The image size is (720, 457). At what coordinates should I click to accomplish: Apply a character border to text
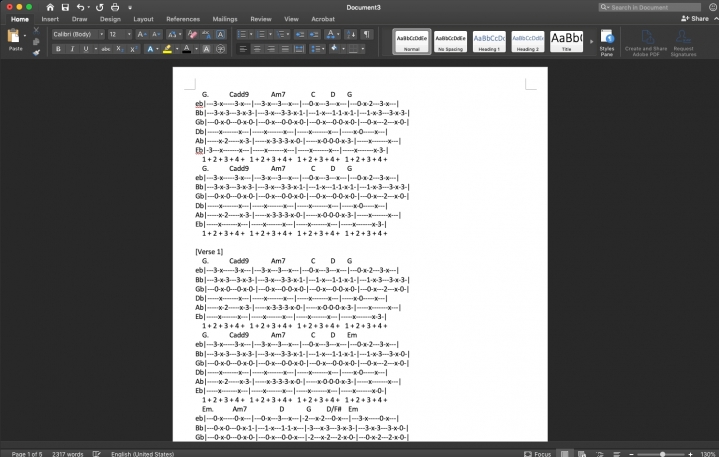tap(220, 34)
